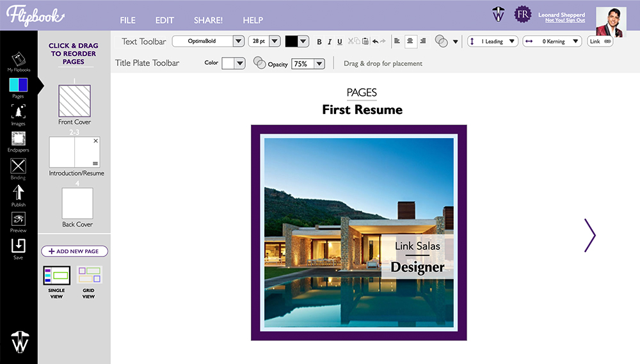This screenshot has height=364, width=640.
Task: Toggle underline formatting
Action: (x=340, y=42)
